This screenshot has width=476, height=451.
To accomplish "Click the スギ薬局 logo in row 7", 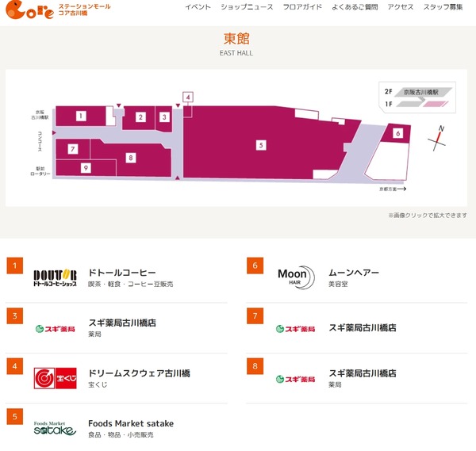I will [295, 329].
